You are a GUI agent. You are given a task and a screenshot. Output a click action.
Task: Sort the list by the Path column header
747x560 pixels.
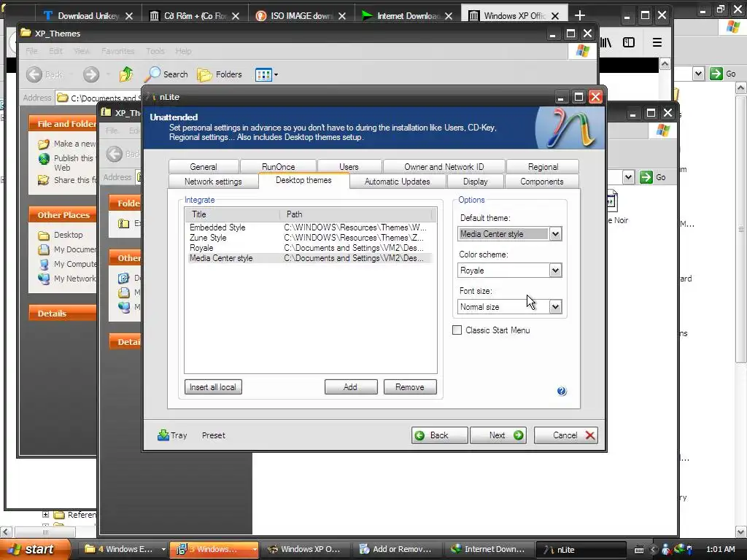355,214
